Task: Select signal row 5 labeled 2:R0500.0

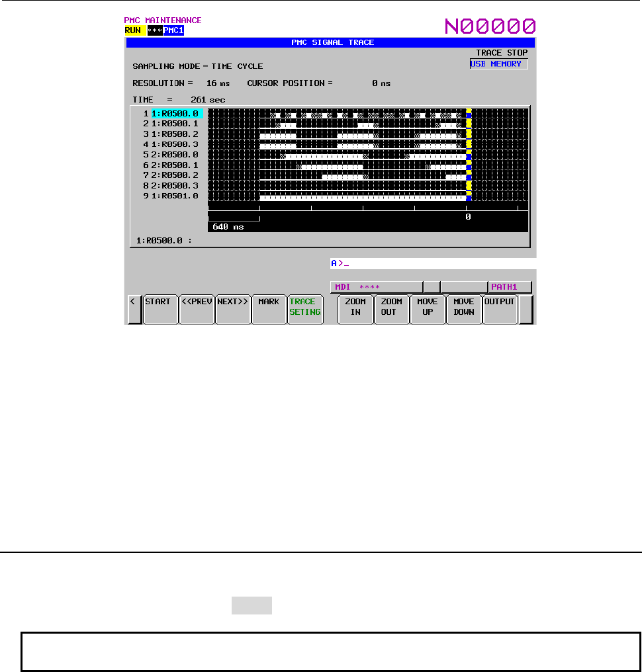Action: (x=171, y=155)
